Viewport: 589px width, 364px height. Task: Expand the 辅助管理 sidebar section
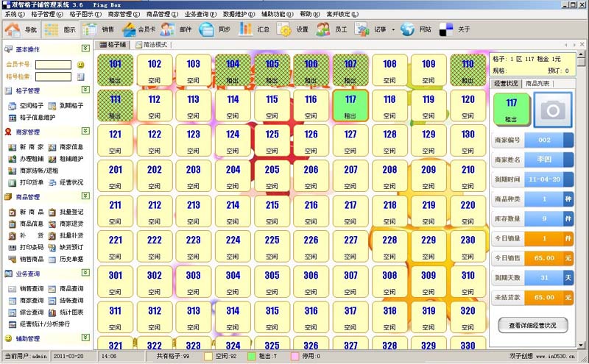(x=85, y=338)
